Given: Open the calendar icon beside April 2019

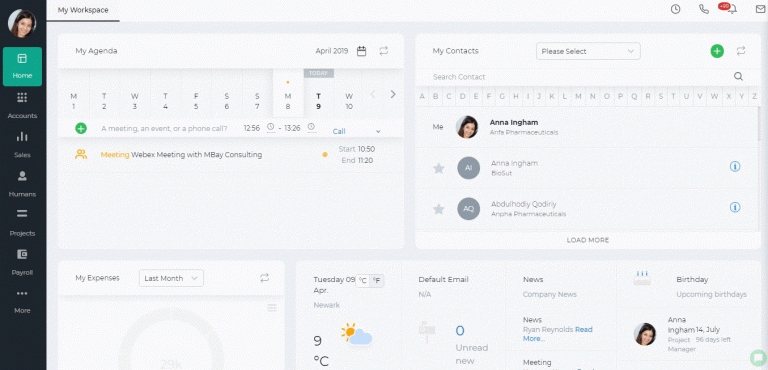Looking at the screenshot, I should tap(361, 51).
